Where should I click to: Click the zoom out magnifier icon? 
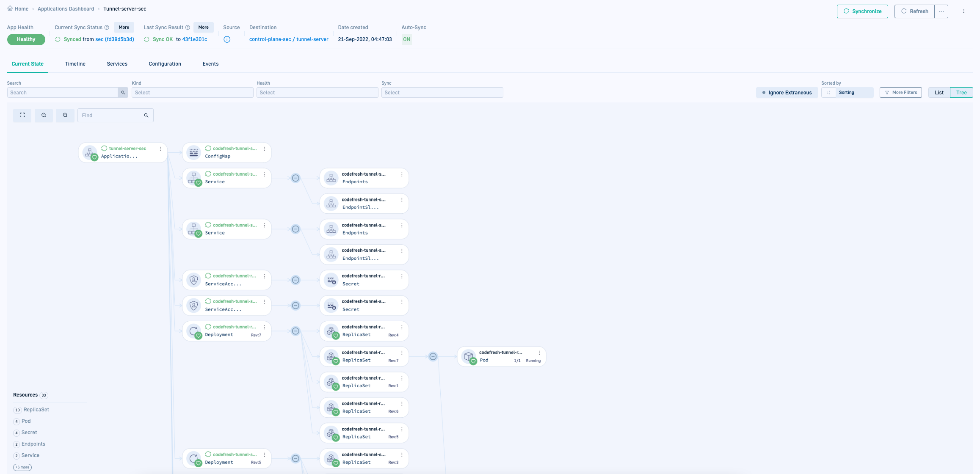click(44, 115)
